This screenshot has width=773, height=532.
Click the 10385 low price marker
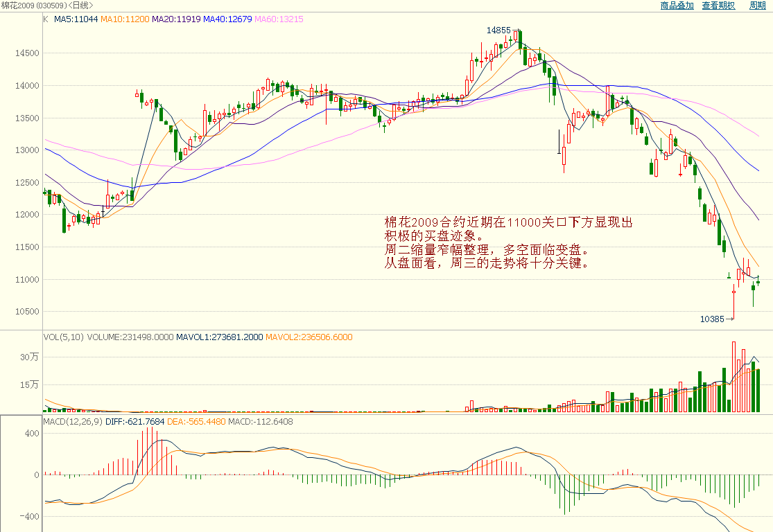coord(712,319)
